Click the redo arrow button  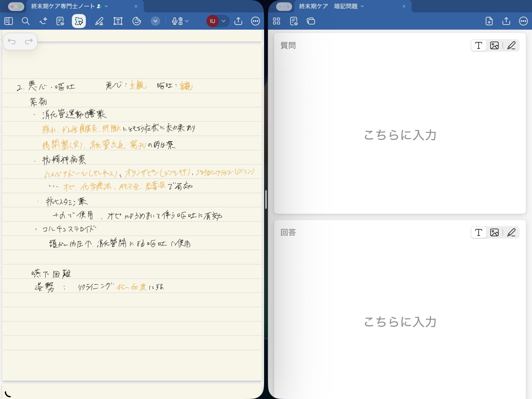tap(29, 42)
